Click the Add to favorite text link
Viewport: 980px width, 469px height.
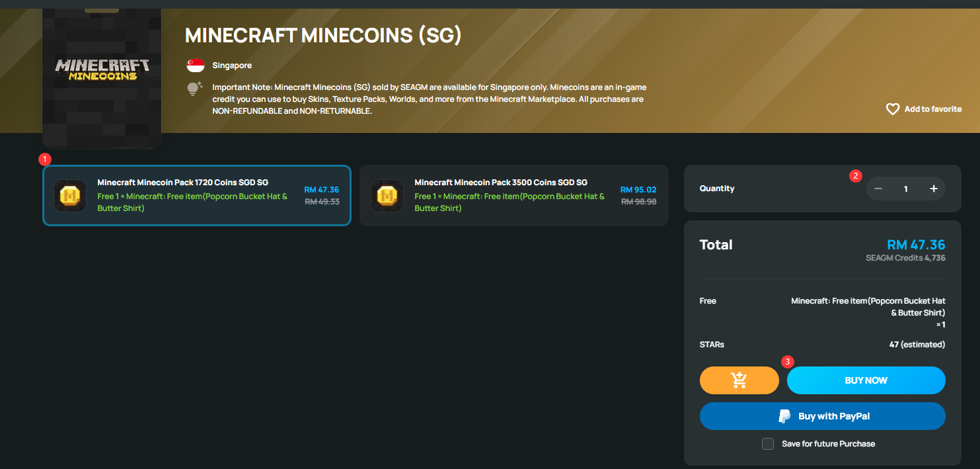click(933, 109)
